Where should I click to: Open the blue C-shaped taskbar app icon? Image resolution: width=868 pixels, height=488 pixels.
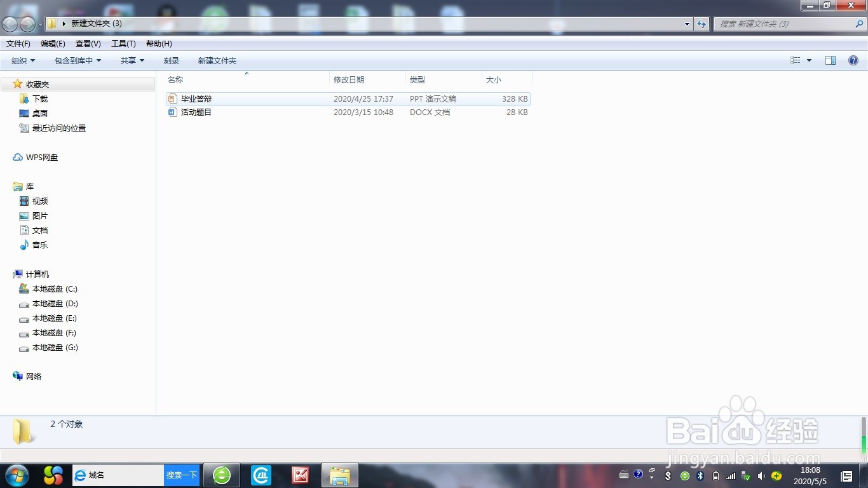261,475
